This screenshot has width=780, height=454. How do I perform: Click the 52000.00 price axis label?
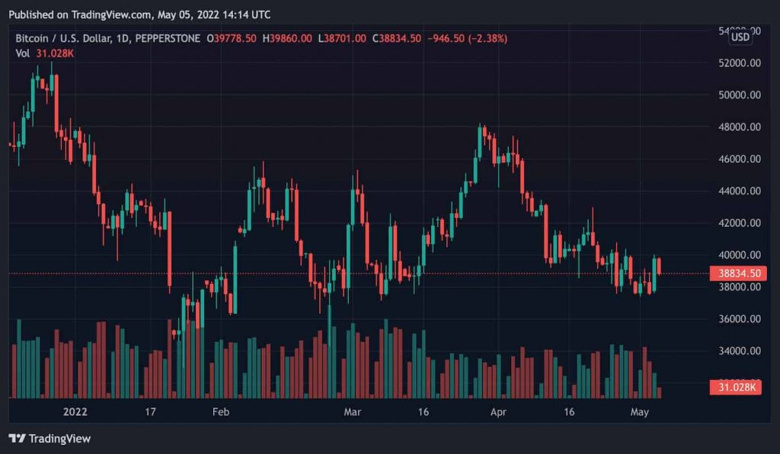(739, 63)
